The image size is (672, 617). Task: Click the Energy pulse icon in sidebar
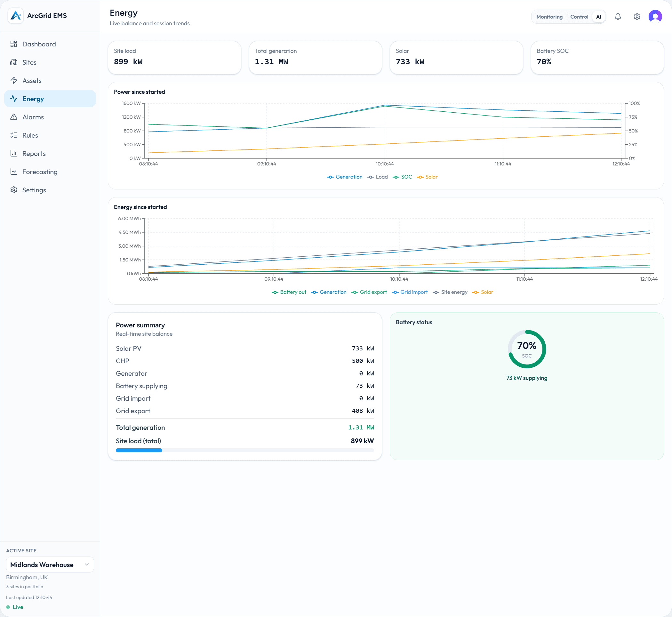(14, 99)
